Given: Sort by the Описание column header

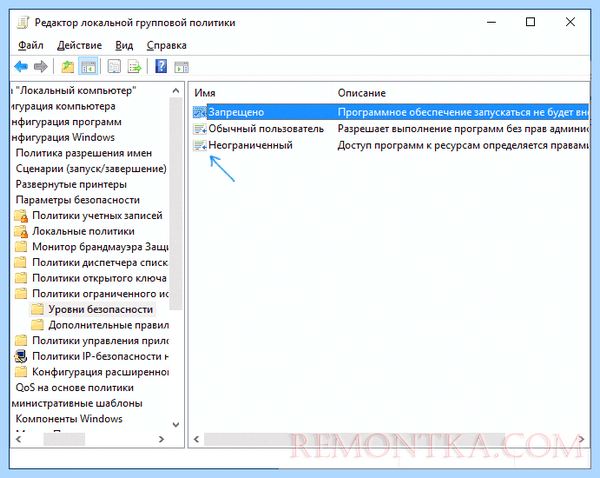Looking at the screenshot, I should click(362, 93).
